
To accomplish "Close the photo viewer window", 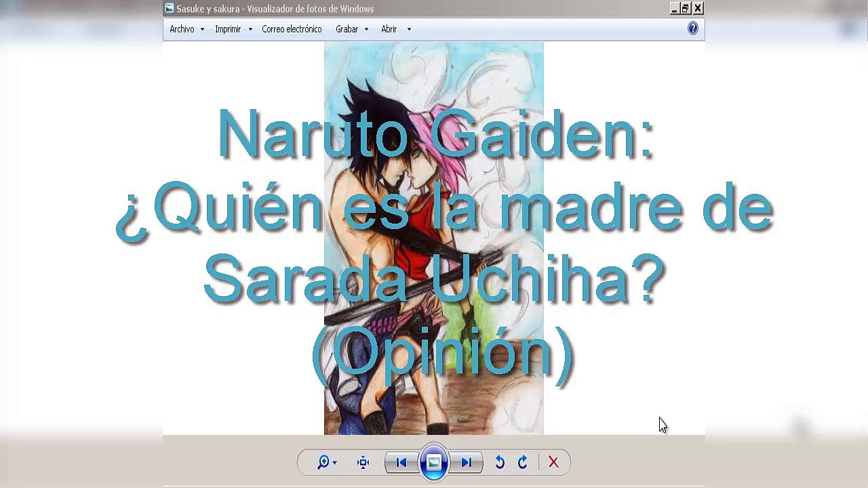I will pos(698,8).
